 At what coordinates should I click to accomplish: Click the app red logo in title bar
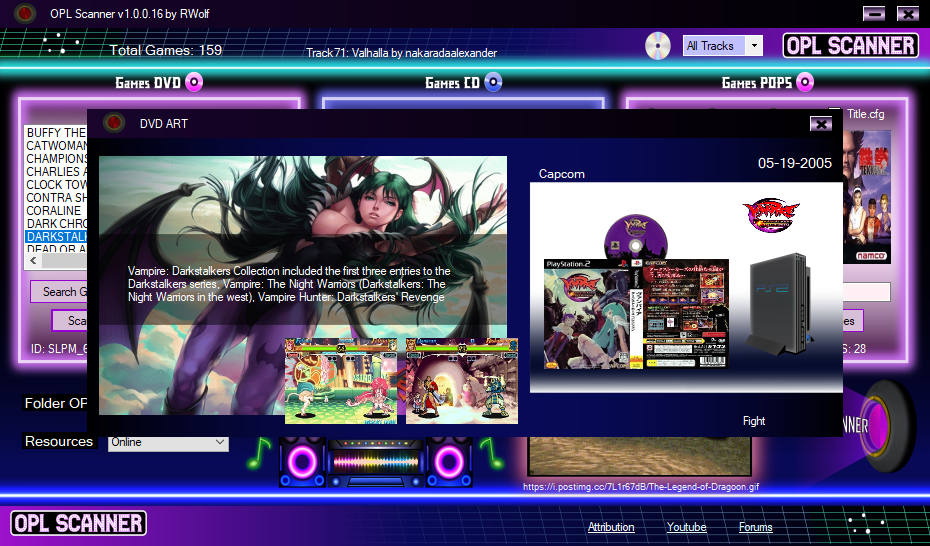pyautogui.click(x=25, y=13)
